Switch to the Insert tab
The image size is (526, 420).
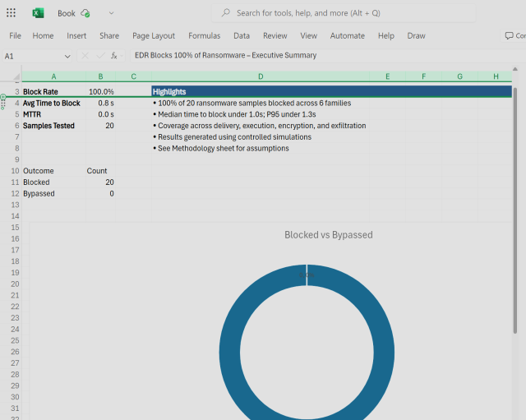76,36
